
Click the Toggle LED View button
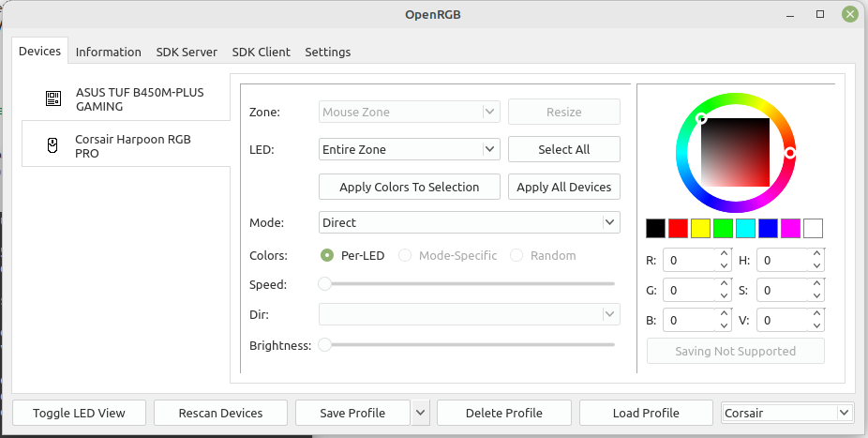(x=79, y=413)
